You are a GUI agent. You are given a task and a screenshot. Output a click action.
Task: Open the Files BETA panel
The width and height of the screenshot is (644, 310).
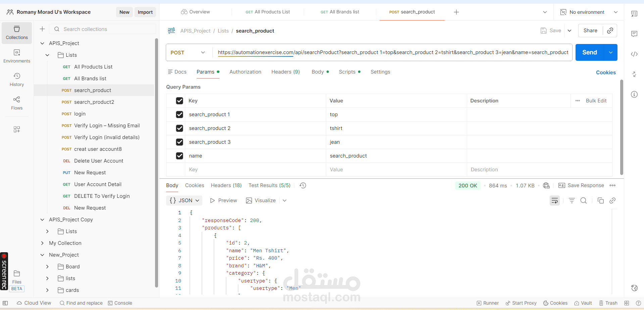(17, 281)
